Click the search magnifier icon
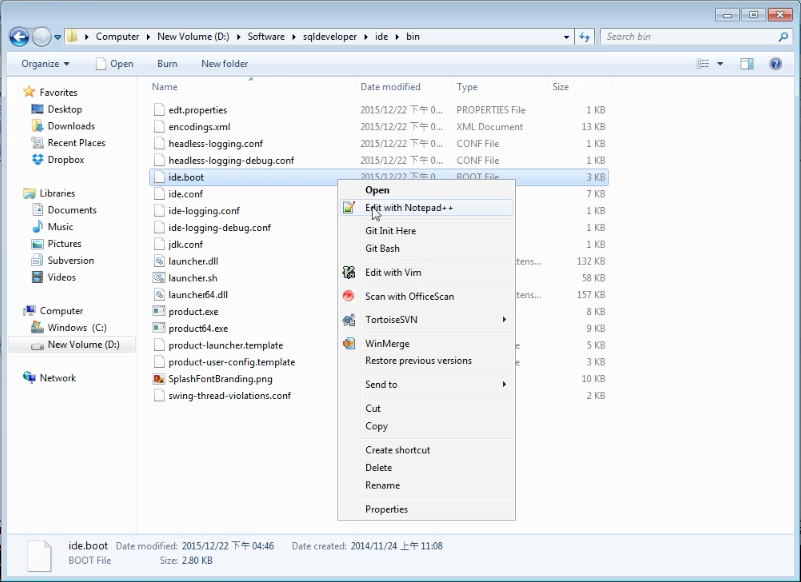The width and height of the screenshot is (801, 582). 783,37
